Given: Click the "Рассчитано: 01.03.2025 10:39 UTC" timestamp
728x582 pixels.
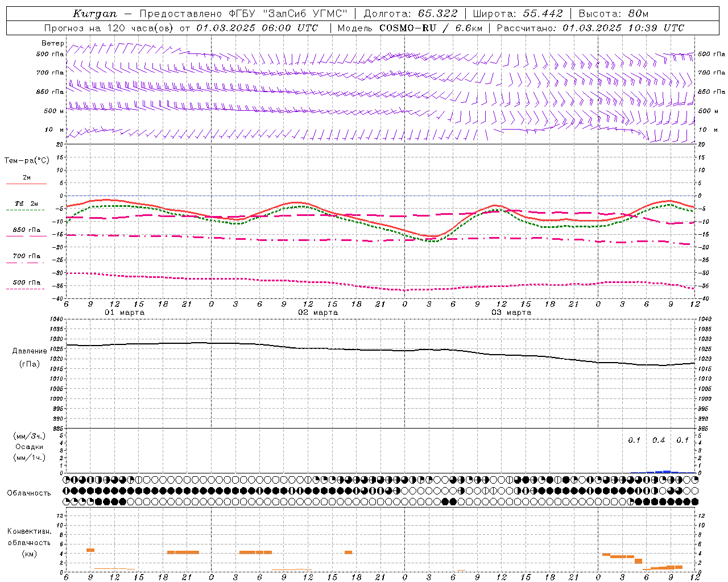Looking at the screenshot, I should pos(590,28).
